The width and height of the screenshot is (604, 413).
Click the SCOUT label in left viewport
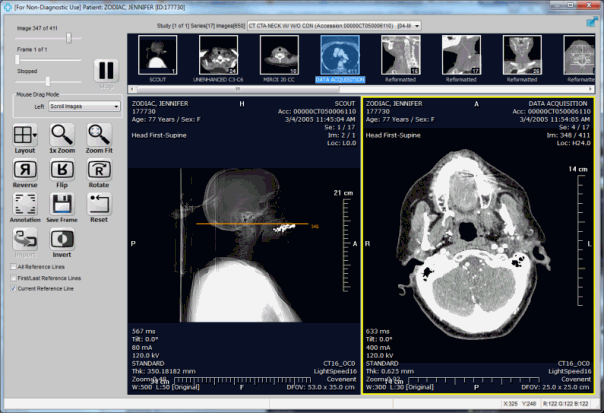point(345,104)
